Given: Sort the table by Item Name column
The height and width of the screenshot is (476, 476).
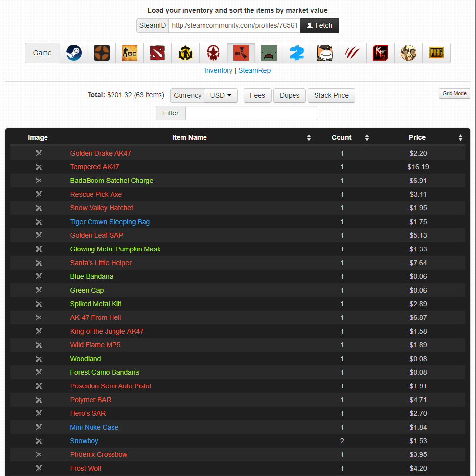Looking at the screenshot, I should [x=189, y=137].
